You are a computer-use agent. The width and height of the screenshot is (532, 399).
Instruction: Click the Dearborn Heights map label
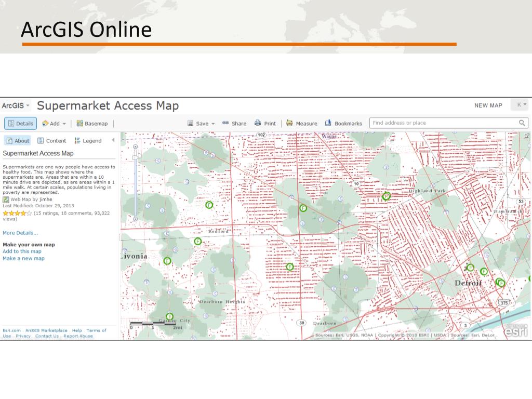click(222, 302)
